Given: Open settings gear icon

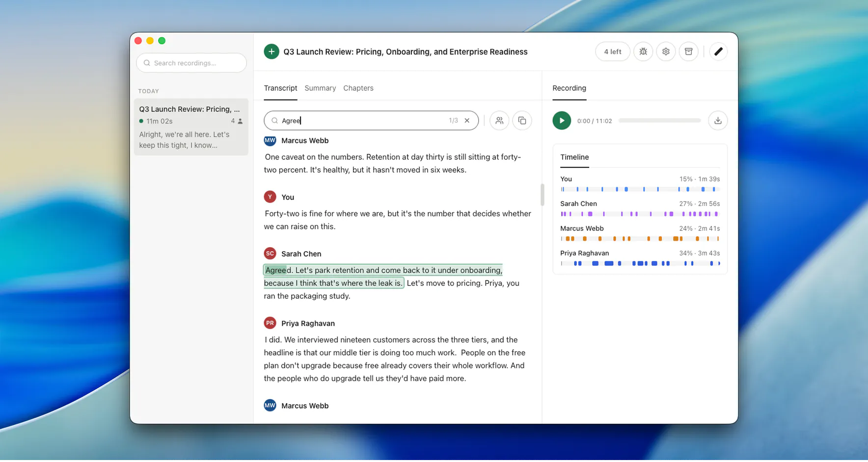Looking at the screenshot, I should point(666,51).
